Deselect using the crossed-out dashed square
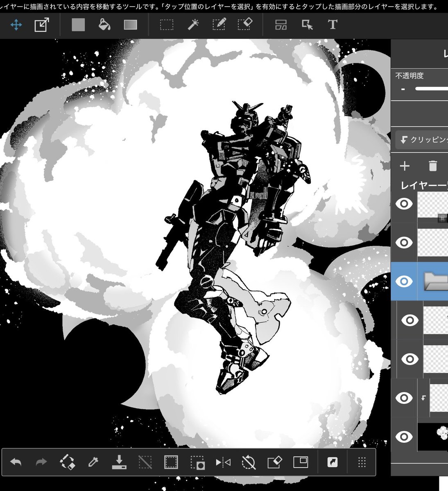 click(145, 463)
